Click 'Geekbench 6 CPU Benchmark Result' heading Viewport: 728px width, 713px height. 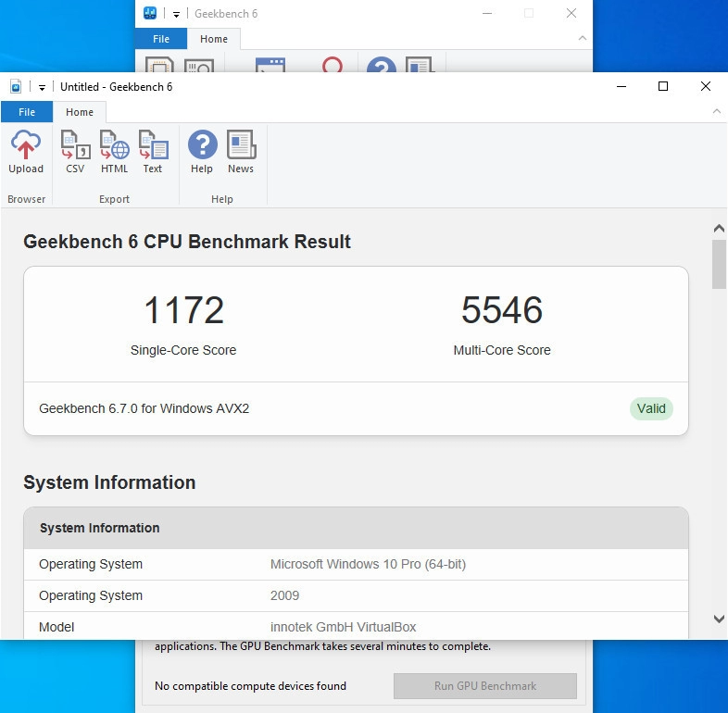tap(187, 242)
